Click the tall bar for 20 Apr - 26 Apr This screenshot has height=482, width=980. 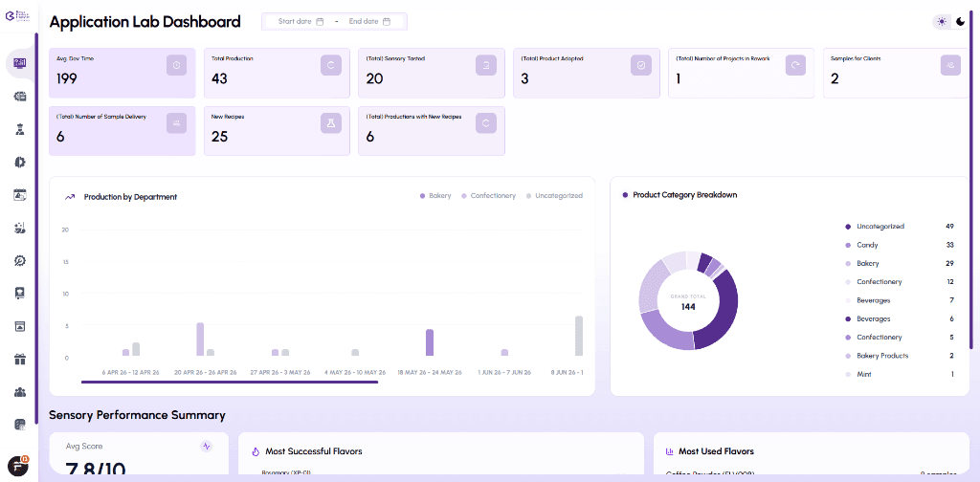coord(200,339)
